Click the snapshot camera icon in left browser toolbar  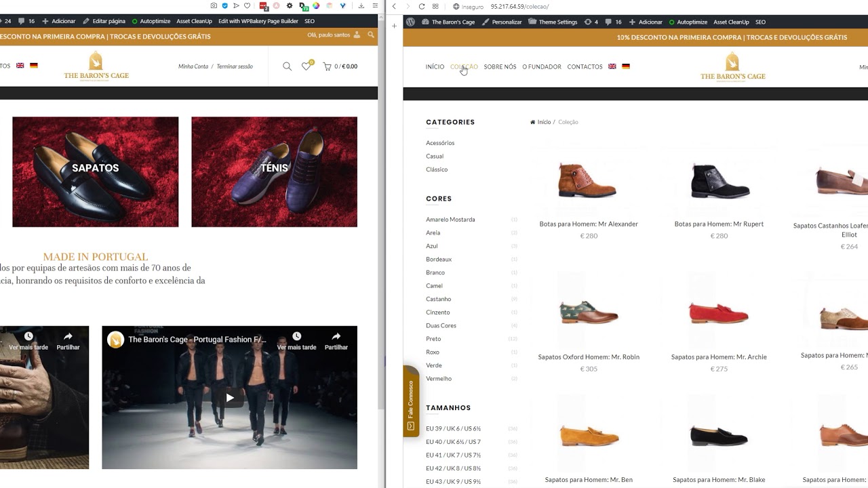pos(214,5)
